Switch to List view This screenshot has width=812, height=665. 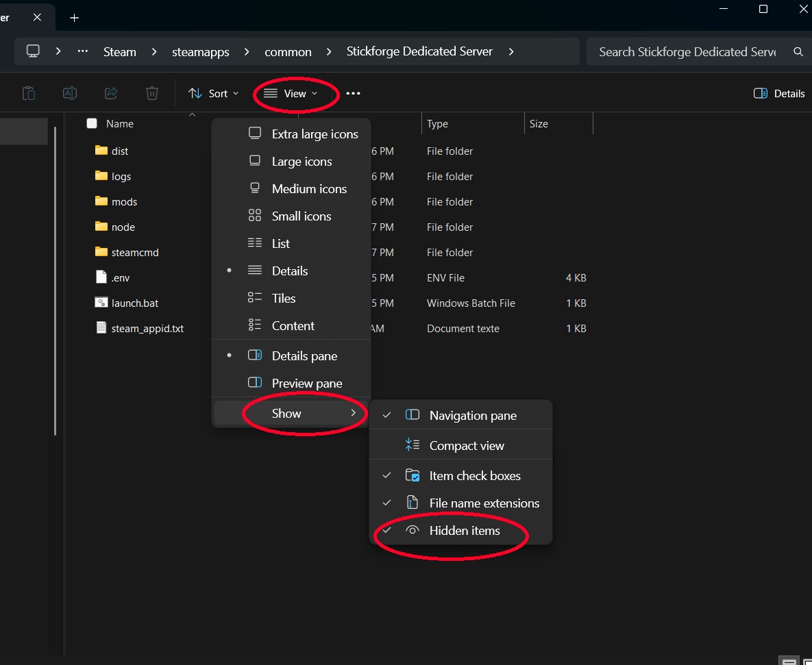click(291, 244)
